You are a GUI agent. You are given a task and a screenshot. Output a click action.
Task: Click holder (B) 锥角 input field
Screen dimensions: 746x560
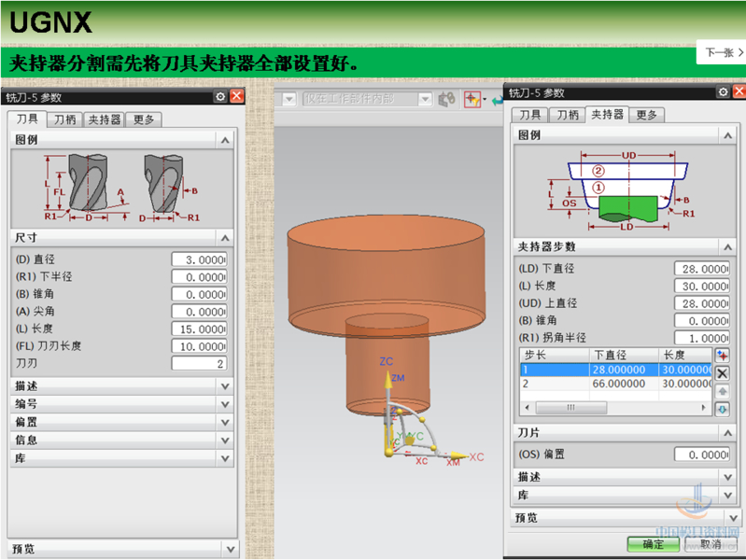702,321
